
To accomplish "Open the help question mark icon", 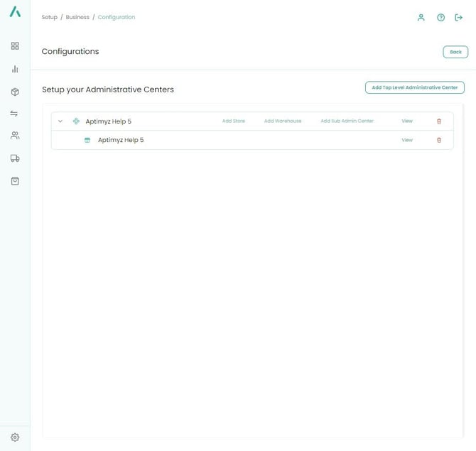I will click(440, 18).
